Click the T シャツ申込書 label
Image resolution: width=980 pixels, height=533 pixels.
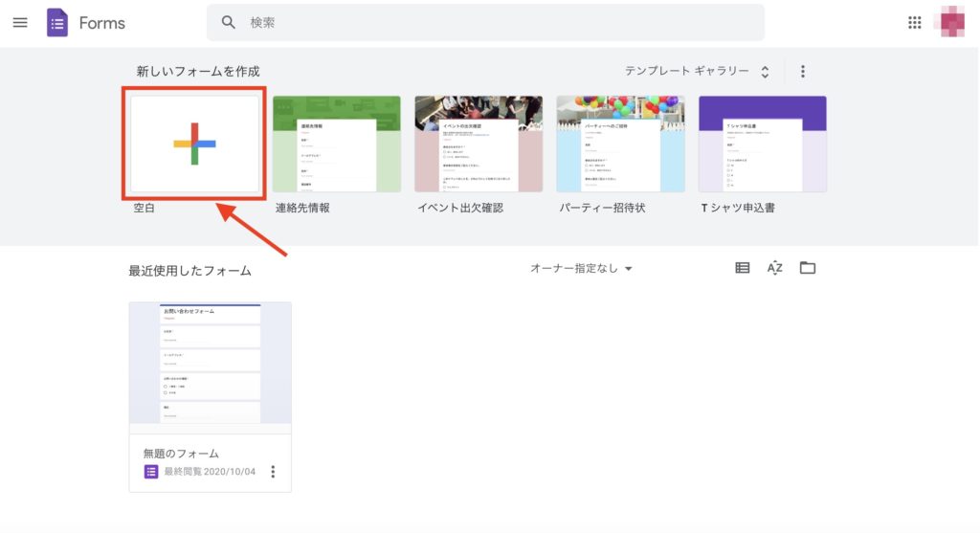(x=738, y=208)
